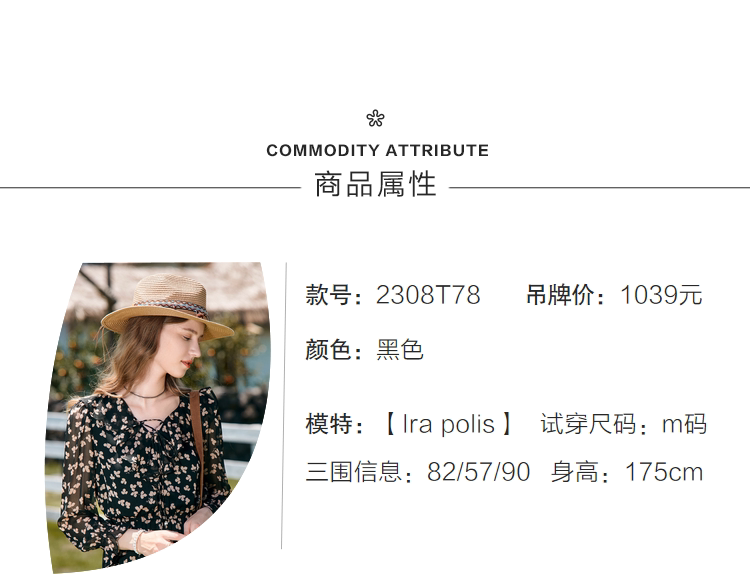The image size is (750, 574).
Task: Click the model name Ira polis
Action: point(449,425)
